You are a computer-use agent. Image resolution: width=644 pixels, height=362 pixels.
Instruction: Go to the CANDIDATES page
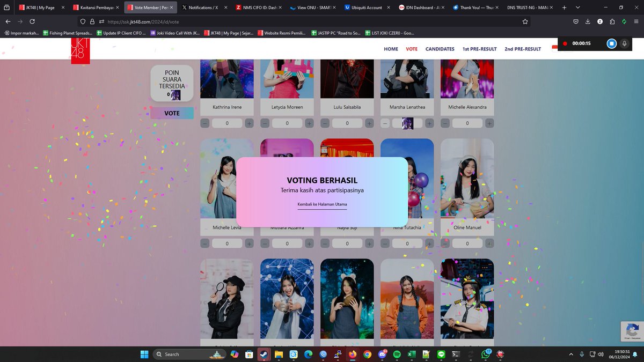click(440, 49)
